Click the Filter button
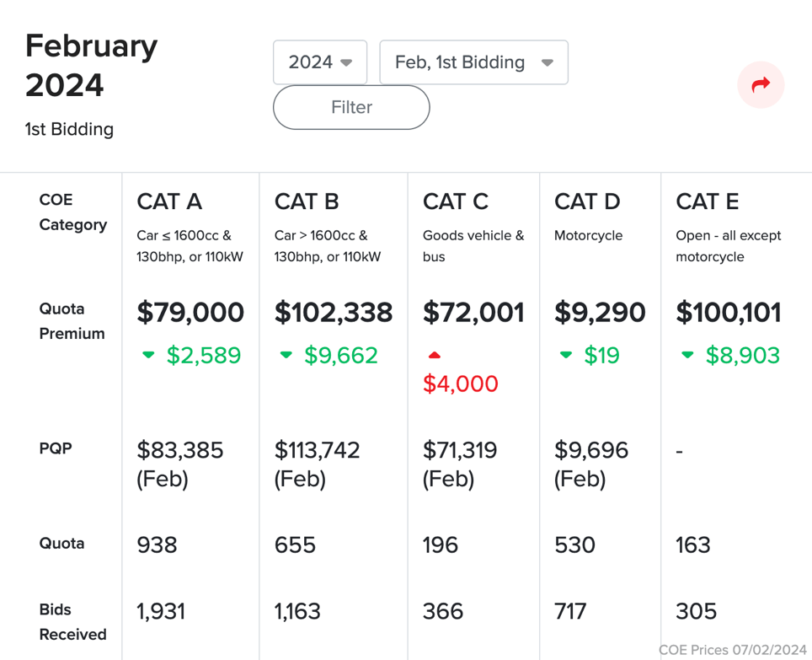The width and height of the screenshot is (812, 660). tap(351, 107)
